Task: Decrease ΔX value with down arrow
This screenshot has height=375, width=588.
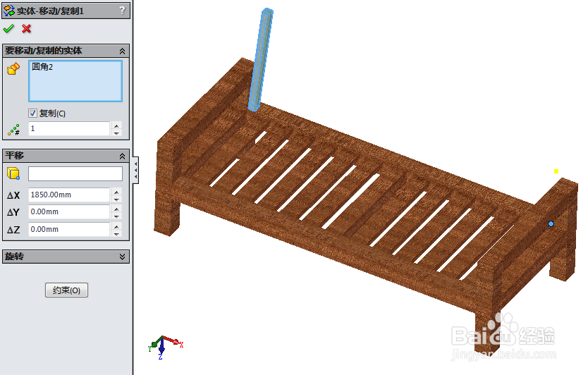Action: pos(116,199)
